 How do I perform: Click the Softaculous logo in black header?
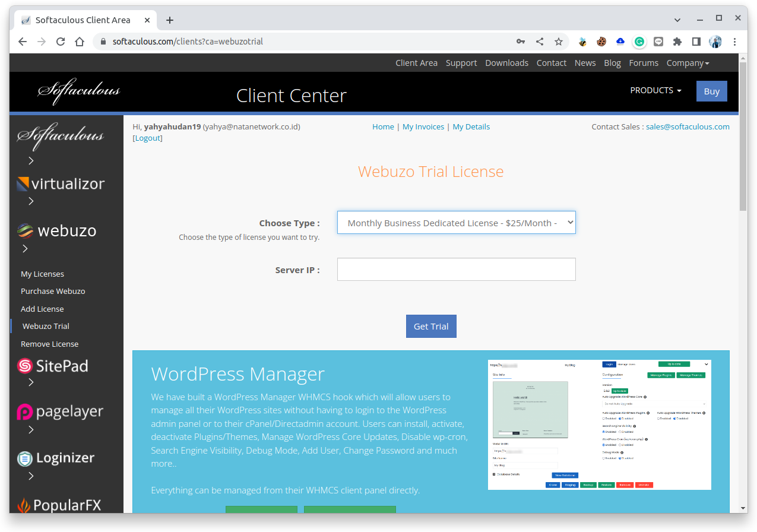click(x=79, y=90)
